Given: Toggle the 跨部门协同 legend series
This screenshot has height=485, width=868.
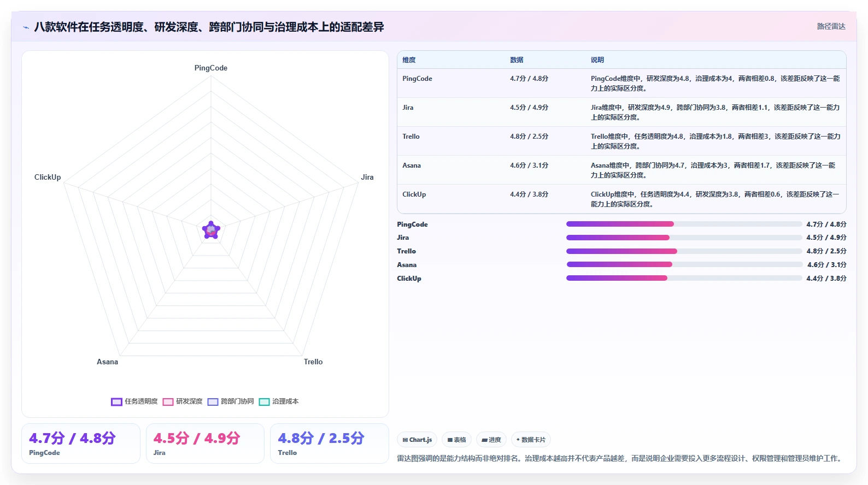Looking at the screenshot, I should point(231,401).
